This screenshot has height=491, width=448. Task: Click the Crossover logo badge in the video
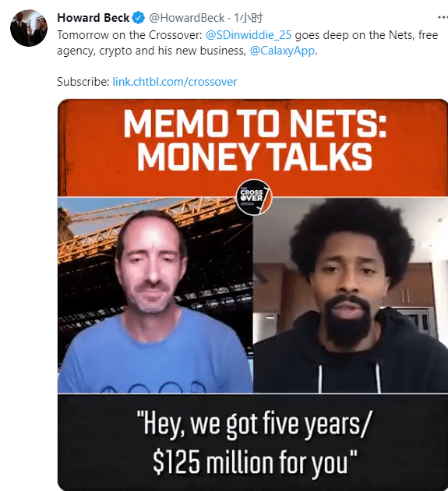254,197
